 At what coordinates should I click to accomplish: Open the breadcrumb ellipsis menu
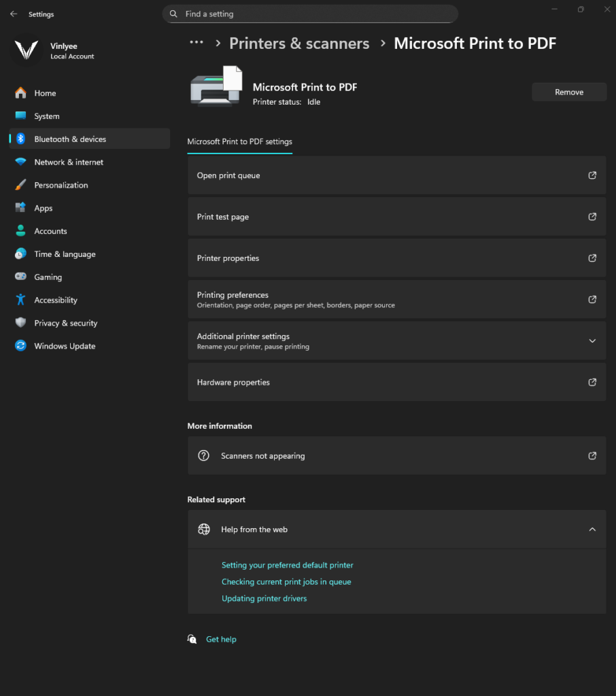196,43
